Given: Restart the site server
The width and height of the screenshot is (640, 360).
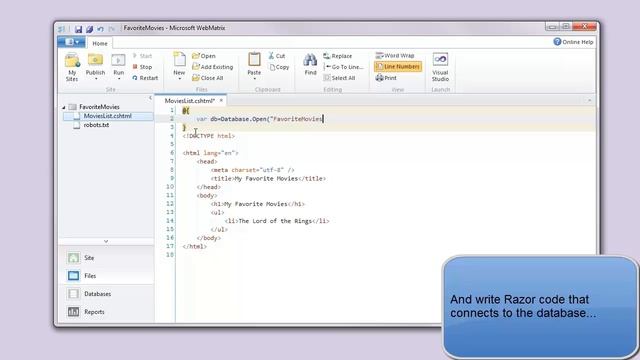Looking at the screenshot, I should click(x=145, y=78).
